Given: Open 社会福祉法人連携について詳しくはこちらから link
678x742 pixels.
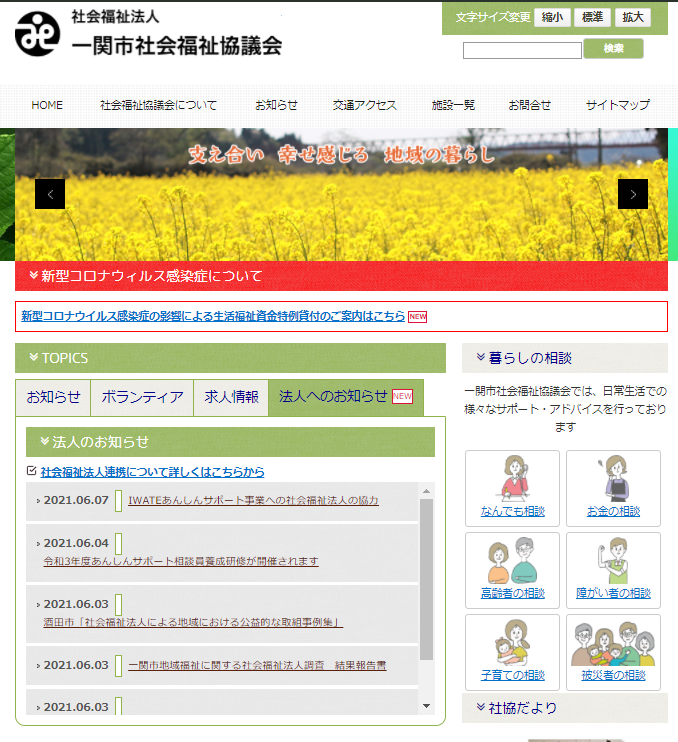Looking at the screenshot, I should (x=152, y=472).
